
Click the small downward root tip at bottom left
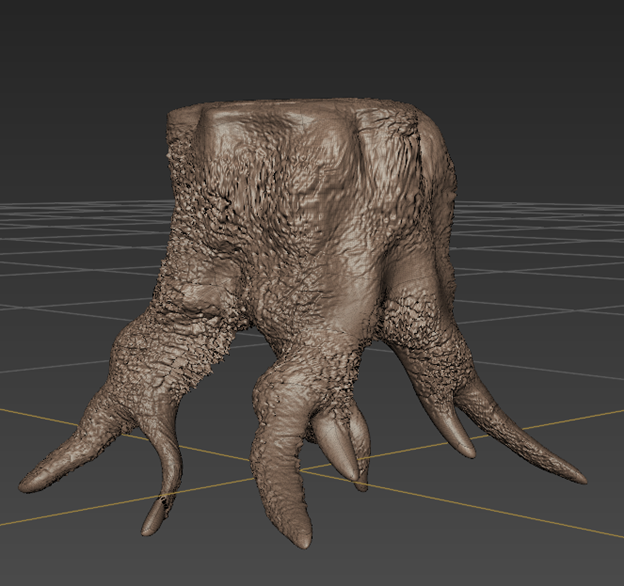click(x=152, y=523)
